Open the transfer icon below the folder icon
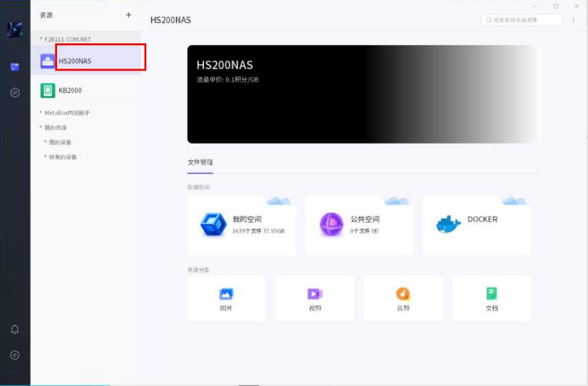The width and height of the screenshot is (588, 386). [15, 92]
